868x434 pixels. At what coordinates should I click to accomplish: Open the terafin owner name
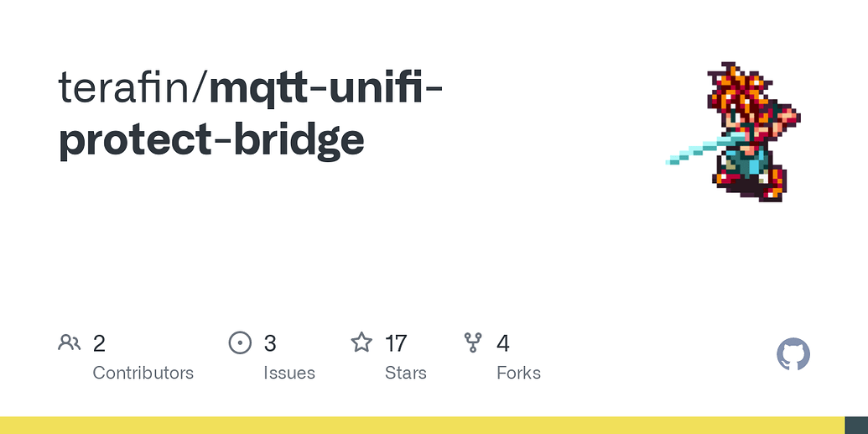coord(126,87)
